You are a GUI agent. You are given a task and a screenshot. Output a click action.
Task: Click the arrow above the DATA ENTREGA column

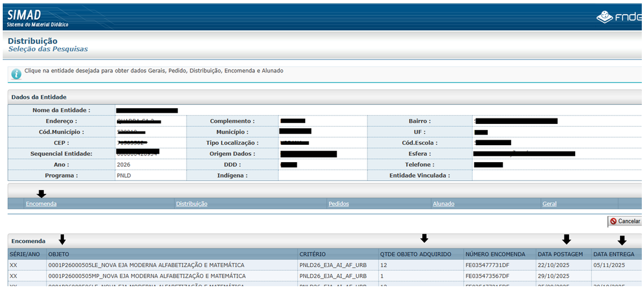[622, 240]
